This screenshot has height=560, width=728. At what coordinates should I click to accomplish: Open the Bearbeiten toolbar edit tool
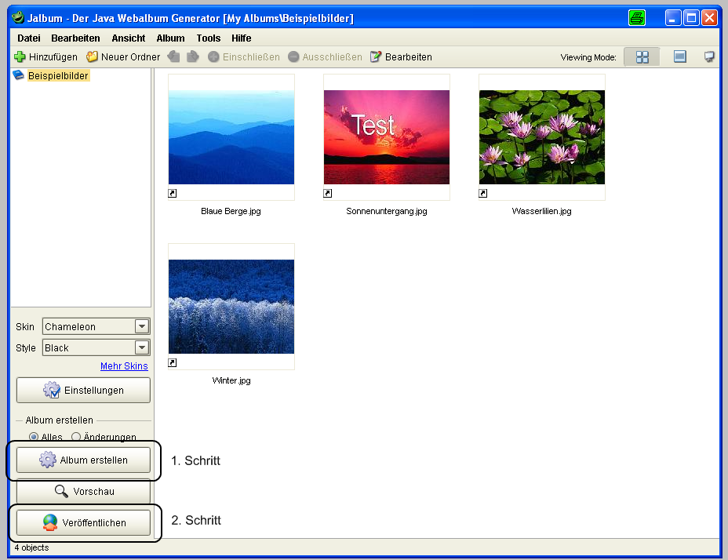point(401,56)
